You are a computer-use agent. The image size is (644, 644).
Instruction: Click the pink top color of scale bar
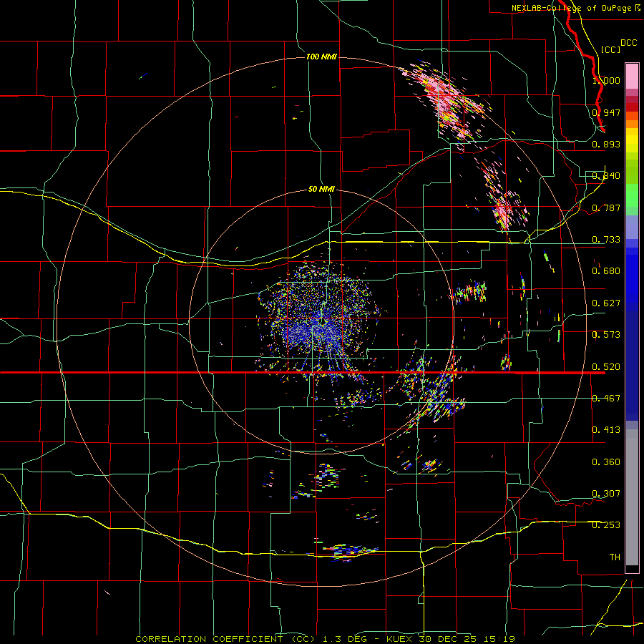[x=632, y=76]
